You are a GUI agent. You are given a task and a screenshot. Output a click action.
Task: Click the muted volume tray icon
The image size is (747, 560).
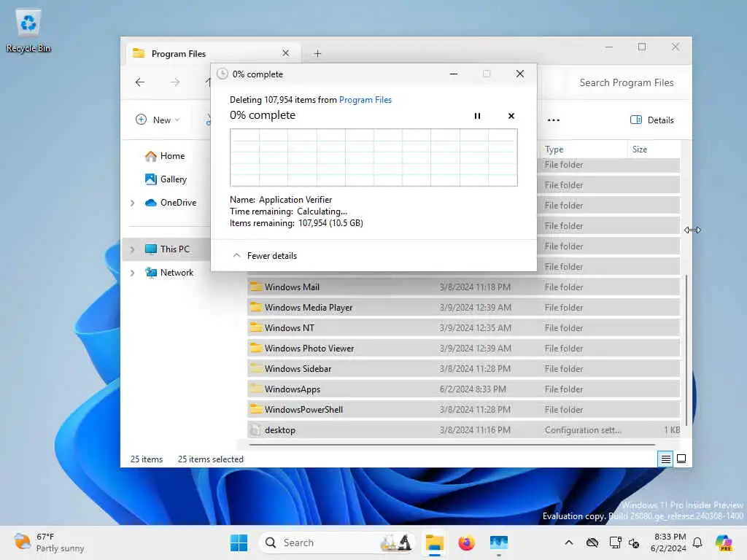pos(634,542)
